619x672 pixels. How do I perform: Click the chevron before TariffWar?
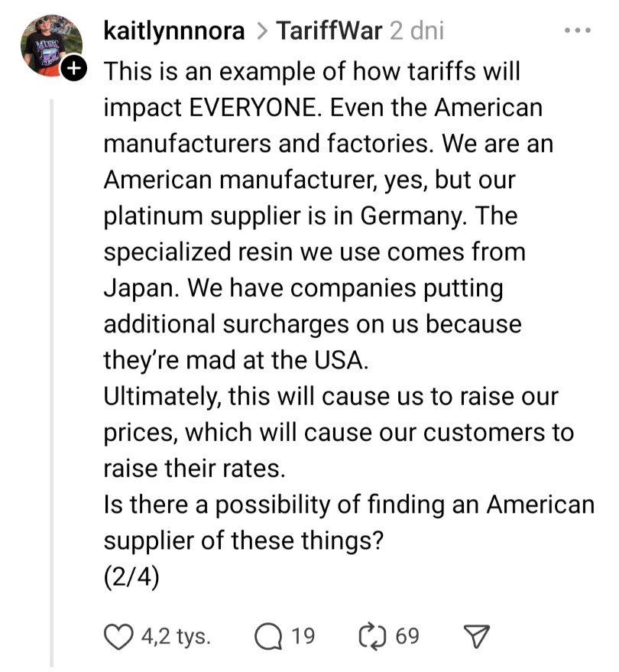(x=261, y=32)
